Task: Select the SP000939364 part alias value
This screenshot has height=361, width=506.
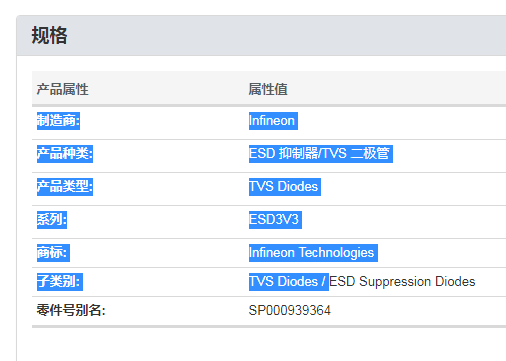Action: pyautogui.click(x=290, y=311)
